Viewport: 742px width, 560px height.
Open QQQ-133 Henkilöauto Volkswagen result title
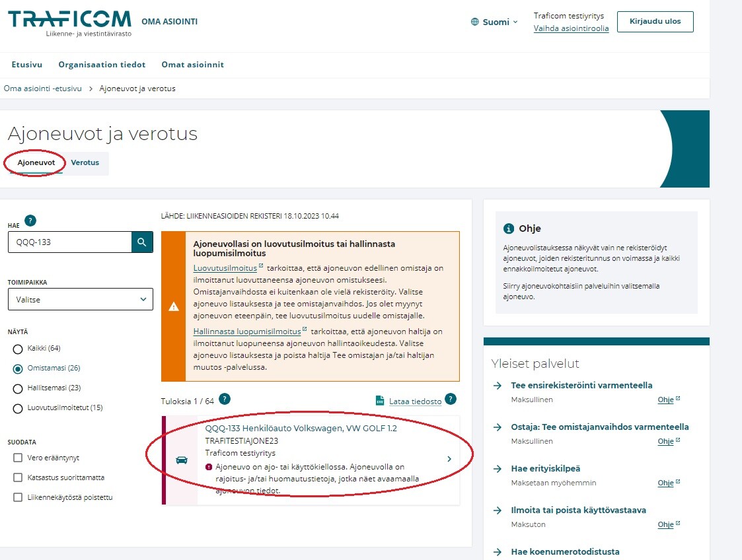301,429
